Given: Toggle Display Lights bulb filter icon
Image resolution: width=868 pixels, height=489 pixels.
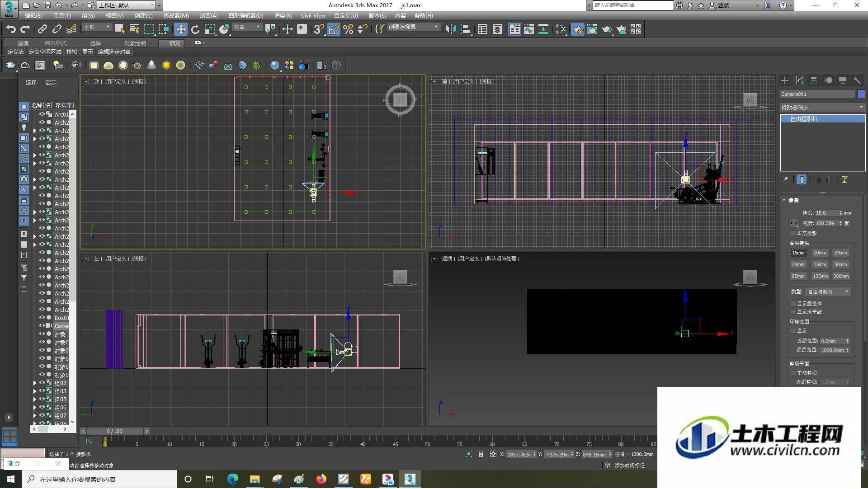Looking at the screenshot, I should tap(24, 127).
